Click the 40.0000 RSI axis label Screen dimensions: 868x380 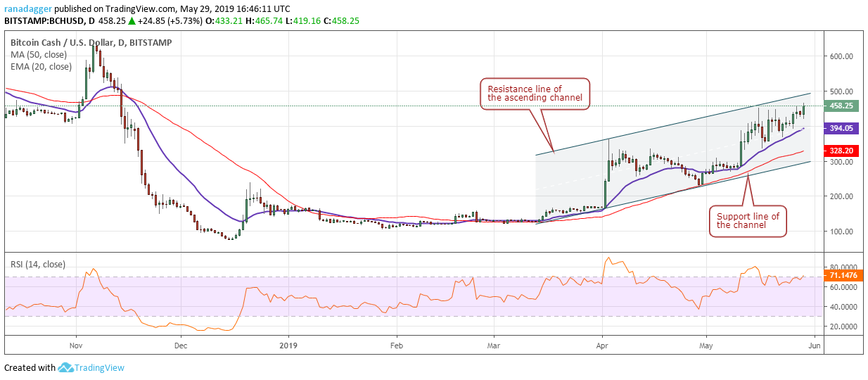click(843, 307)
